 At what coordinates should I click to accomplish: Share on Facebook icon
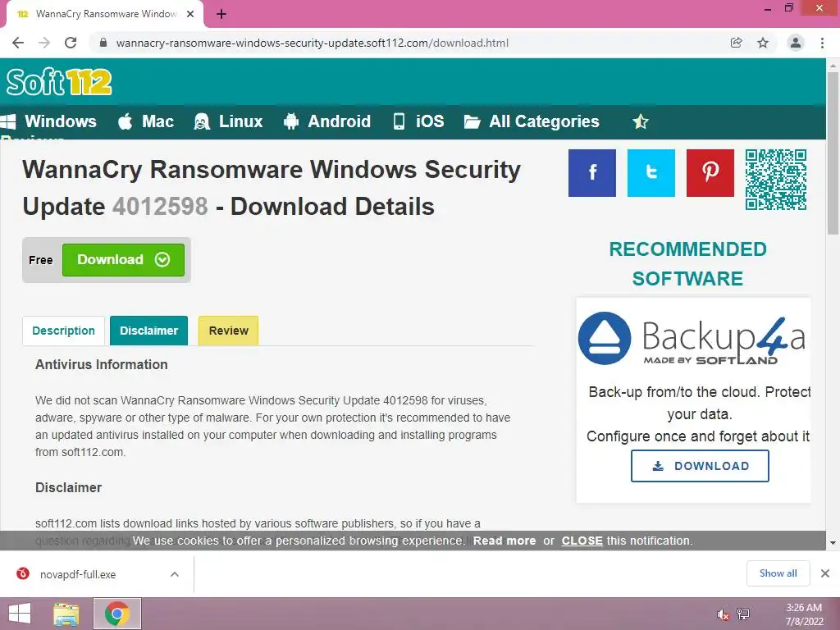click(592, 172)
